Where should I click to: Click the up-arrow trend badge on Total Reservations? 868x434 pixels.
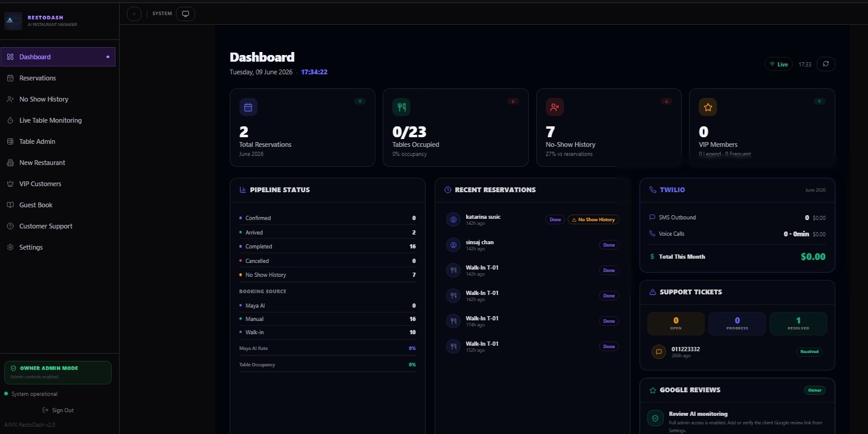click(x=360, y=102)
